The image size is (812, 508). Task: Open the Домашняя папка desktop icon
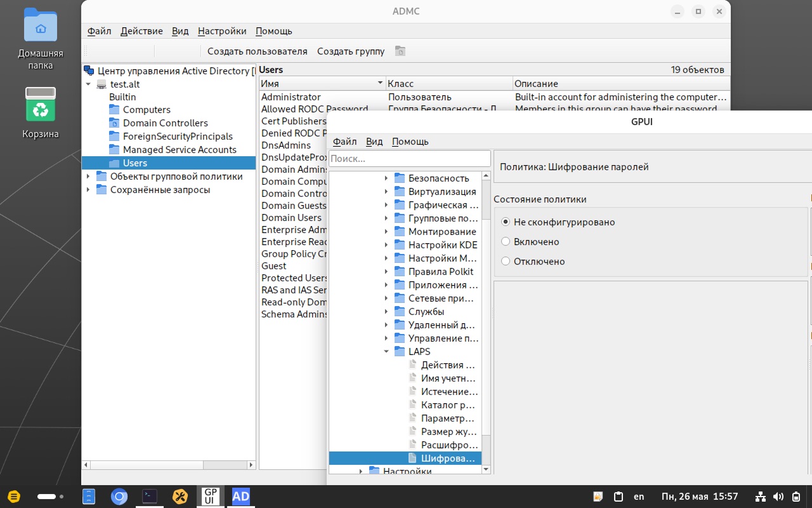[41, 26]
